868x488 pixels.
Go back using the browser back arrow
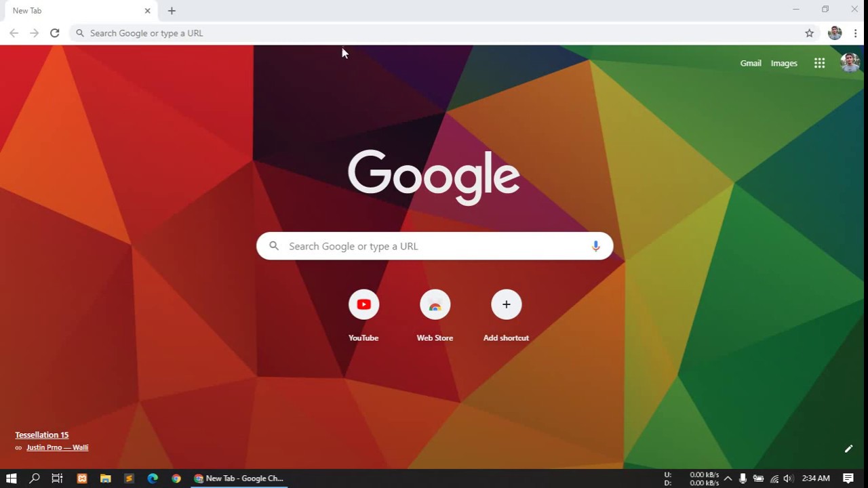pyautogui.click(x=14, y=33)
